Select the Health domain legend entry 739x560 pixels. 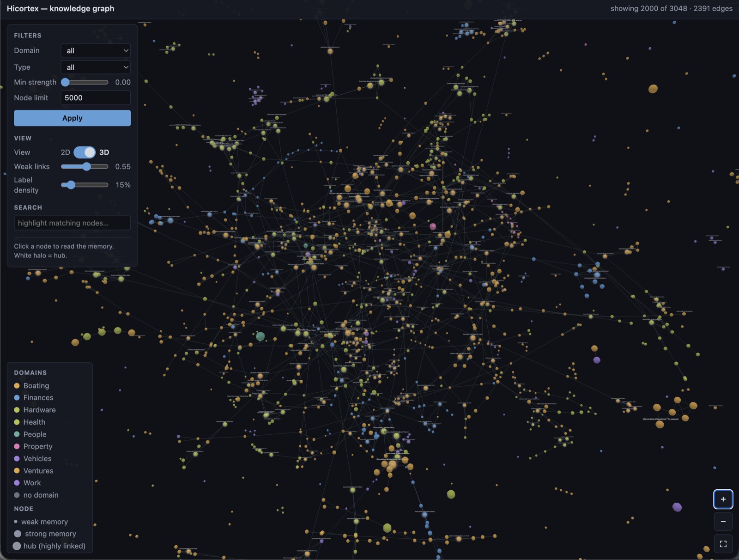click(x=30, y=422)
